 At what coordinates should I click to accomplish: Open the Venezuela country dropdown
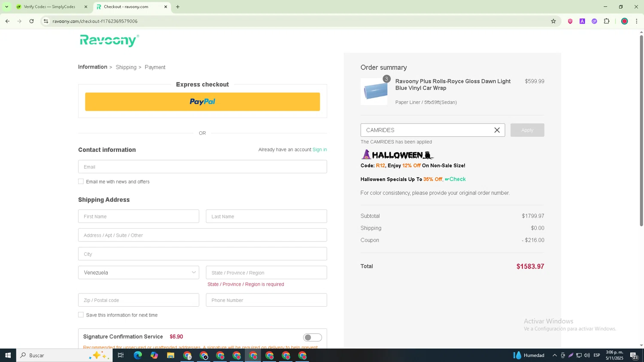click(139, 272)
